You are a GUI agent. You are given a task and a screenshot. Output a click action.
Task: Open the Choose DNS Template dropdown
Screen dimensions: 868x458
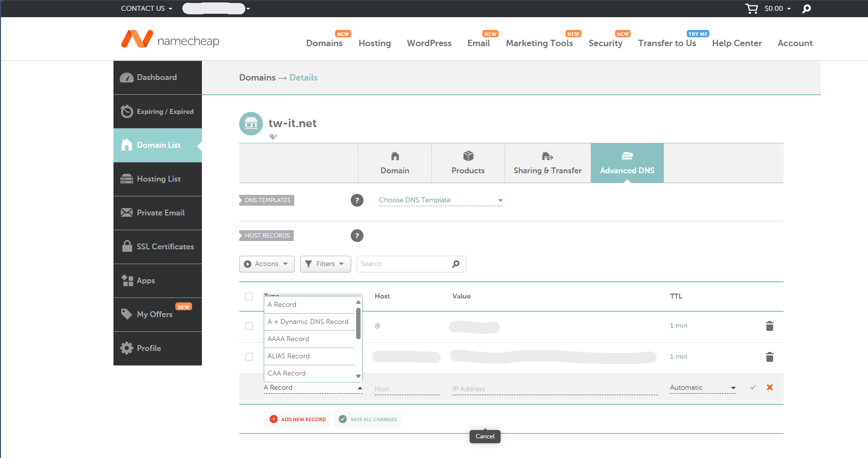440,200
